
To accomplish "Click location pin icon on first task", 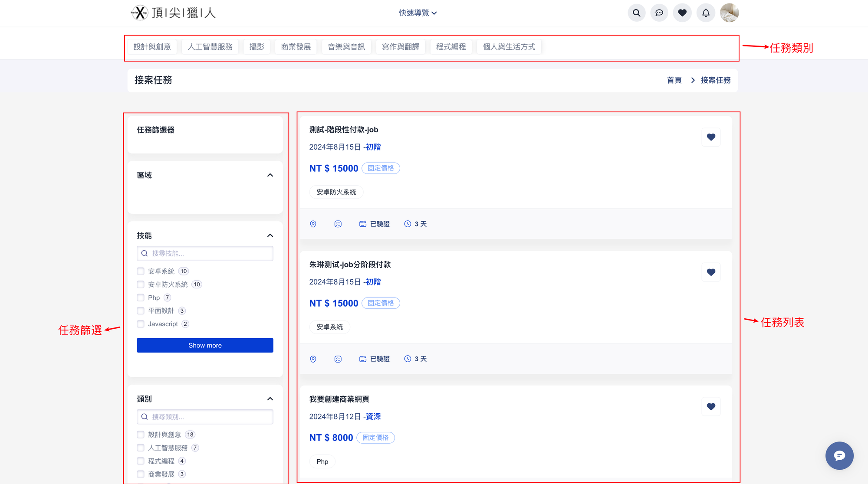I will pos(313,224).
